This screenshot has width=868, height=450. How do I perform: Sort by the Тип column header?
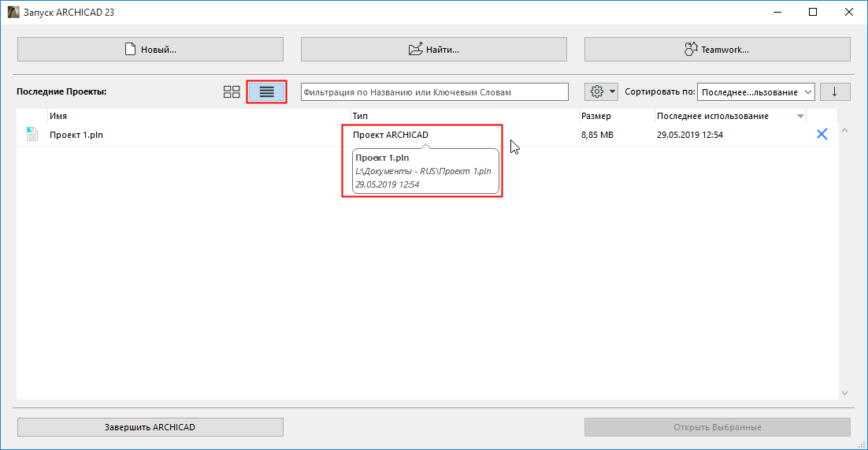[x=465, y=116]
